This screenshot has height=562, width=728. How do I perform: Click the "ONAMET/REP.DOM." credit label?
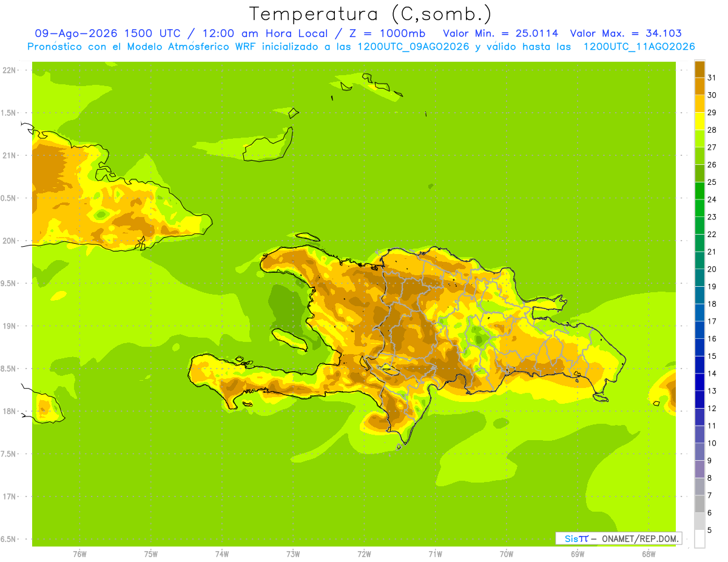point(641,538)
